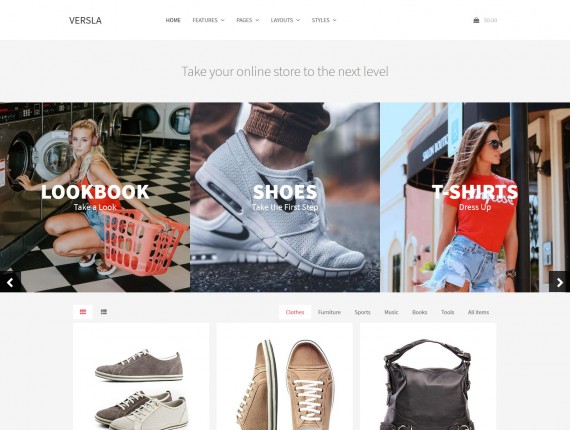570x430 pixels.
Task: Open the Layouts dropdown menu
Action: tap(285, 20)
